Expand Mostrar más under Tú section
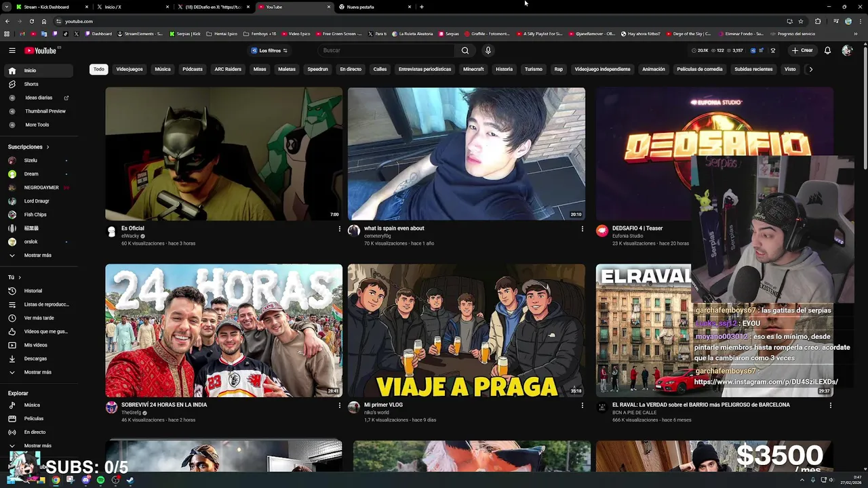Viewport: 868px width, 488px height. coord(39,372)
